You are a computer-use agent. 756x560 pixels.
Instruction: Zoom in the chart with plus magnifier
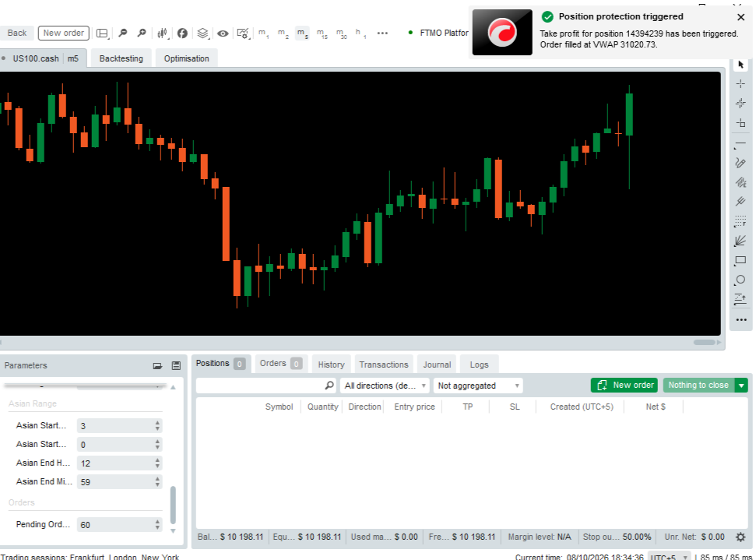[141, 33]
